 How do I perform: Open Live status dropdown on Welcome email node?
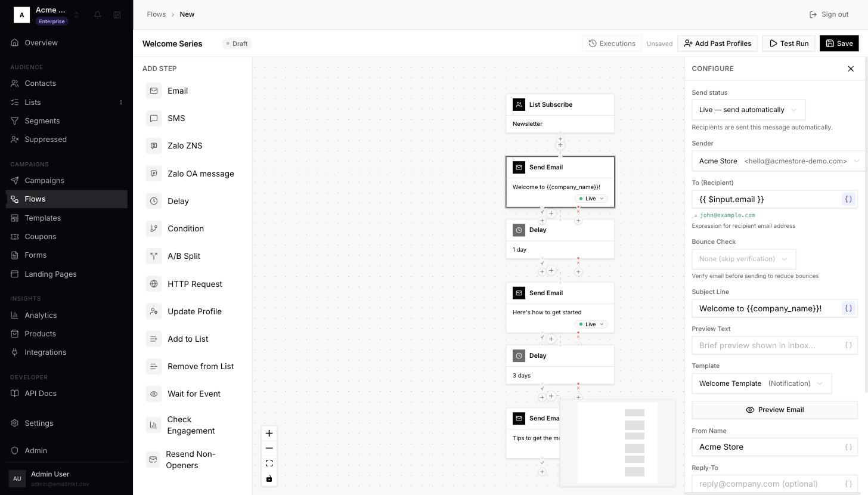pos(591,199)
